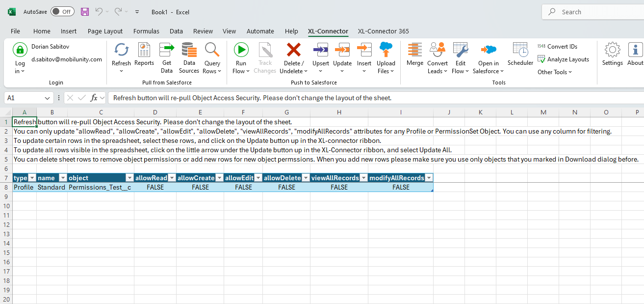
Task: Select the Profile cell in row 8
Action: coord(24,187)
